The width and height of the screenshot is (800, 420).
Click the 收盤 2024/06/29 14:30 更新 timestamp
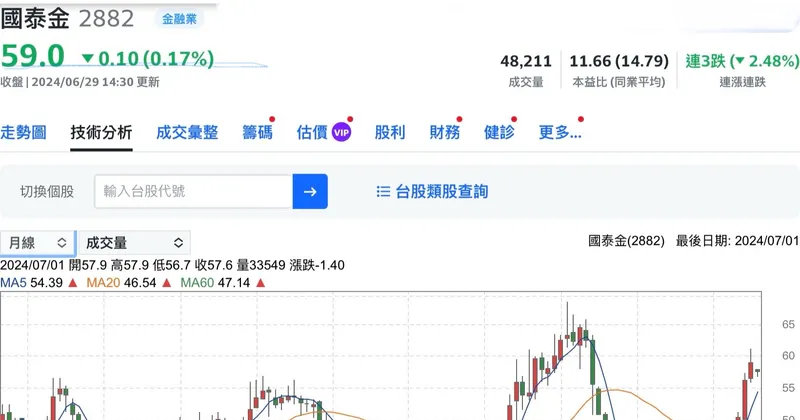pyautogui.click(x=80, y=82)
